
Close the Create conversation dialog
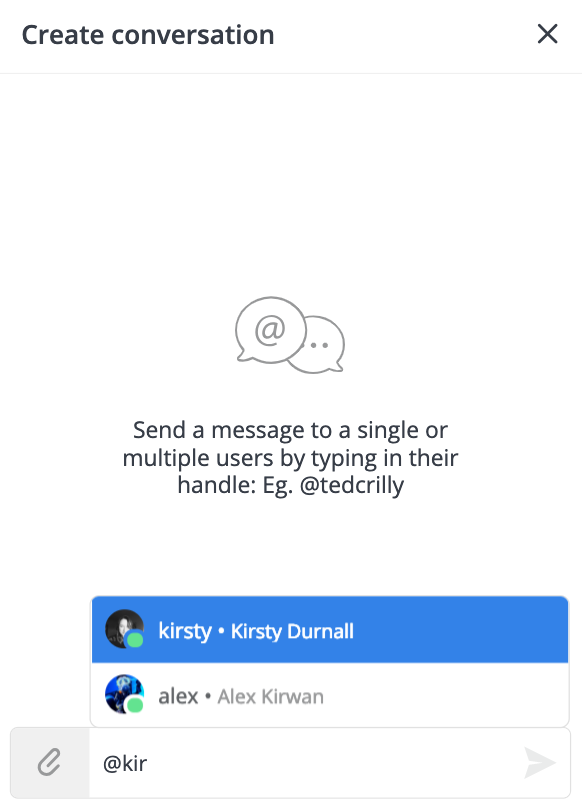point(547,34)
